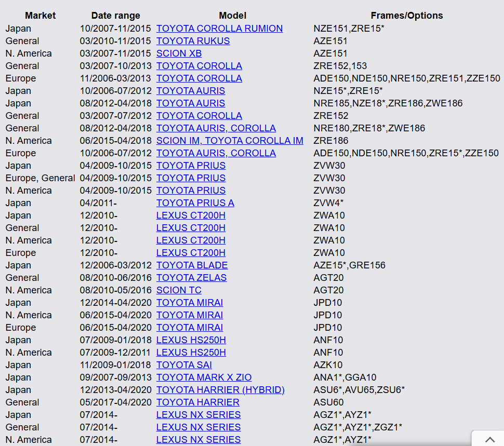The height and width of the screenshot is (446, 504).
Task: Click TOYOTA AURIS link dated 08/2012-04/2018
Action: tap(191, 103)
